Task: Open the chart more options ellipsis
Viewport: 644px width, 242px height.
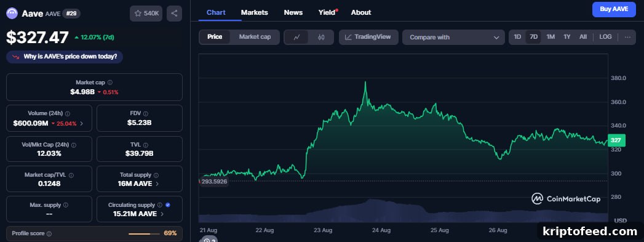Action: tap(627, 37)
